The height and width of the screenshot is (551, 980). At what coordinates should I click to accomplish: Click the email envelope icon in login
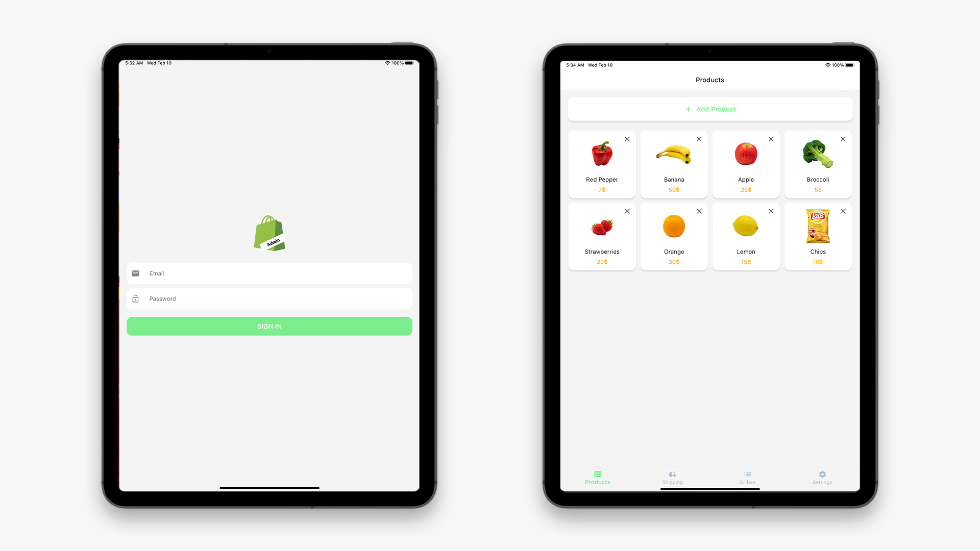(136, 273)
